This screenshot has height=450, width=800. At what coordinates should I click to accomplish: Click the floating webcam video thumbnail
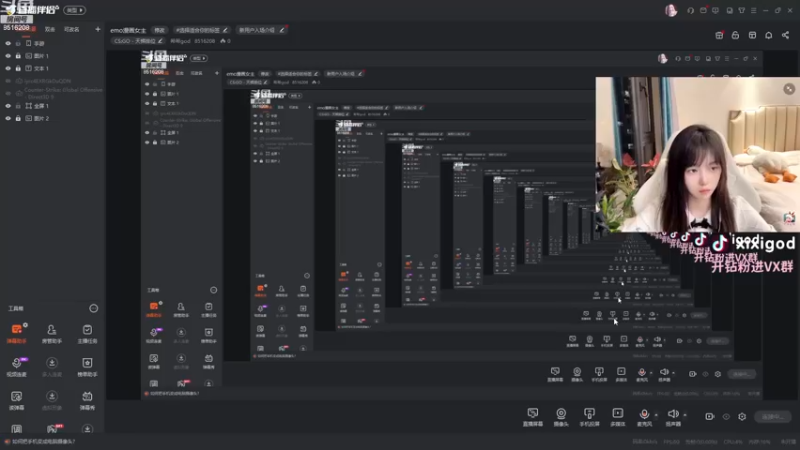coord(697,155)
